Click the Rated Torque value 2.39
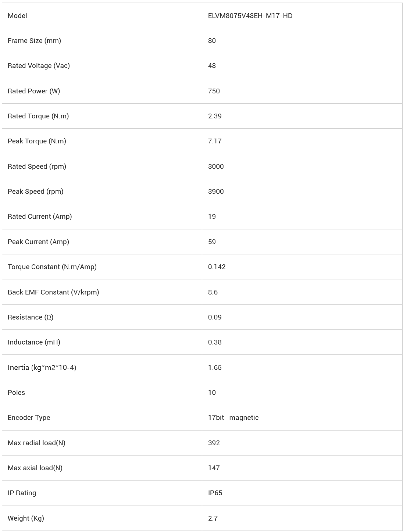Screen dimensions: 403x532 pyautogui.click(x=215, y=116)
